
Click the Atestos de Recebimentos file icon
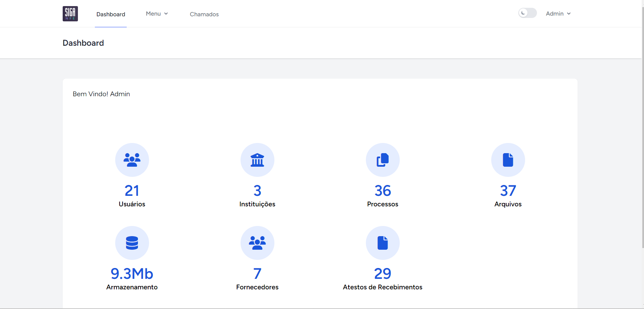pyautogui.click(x=383, y=243)
